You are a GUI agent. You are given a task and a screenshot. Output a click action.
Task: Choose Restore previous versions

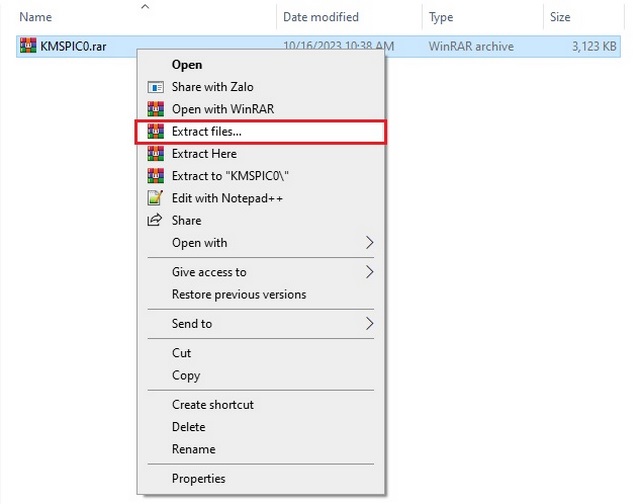point(239,295)
